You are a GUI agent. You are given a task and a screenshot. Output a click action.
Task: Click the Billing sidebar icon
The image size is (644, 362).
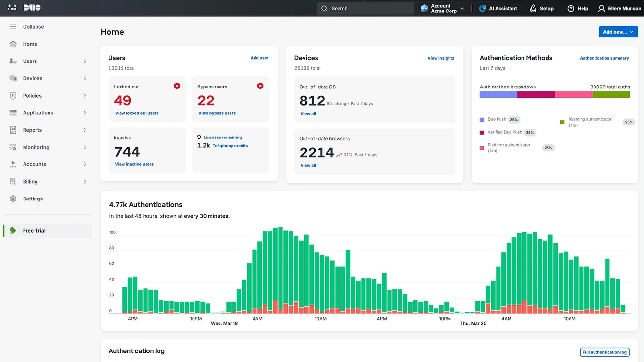(13, 182)
